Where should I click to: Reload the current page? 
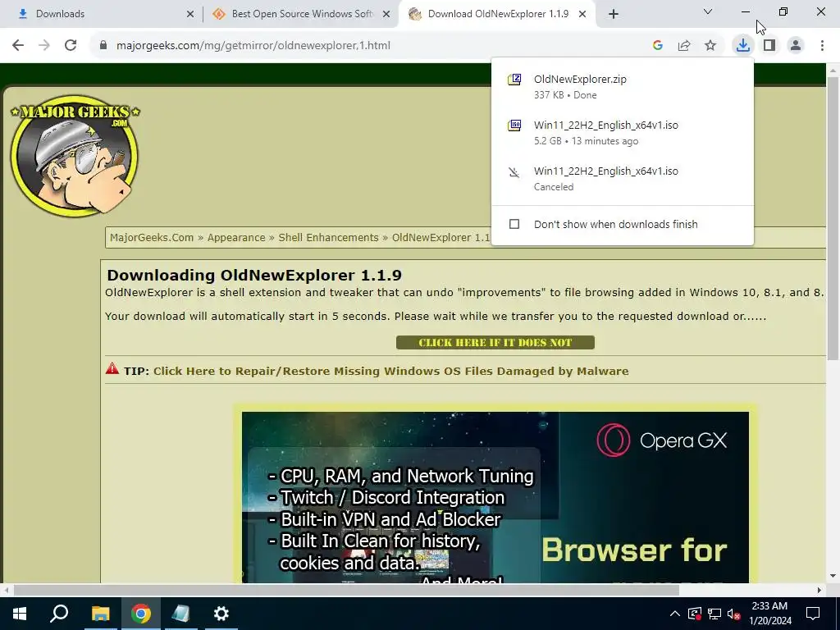click(71, 46)
